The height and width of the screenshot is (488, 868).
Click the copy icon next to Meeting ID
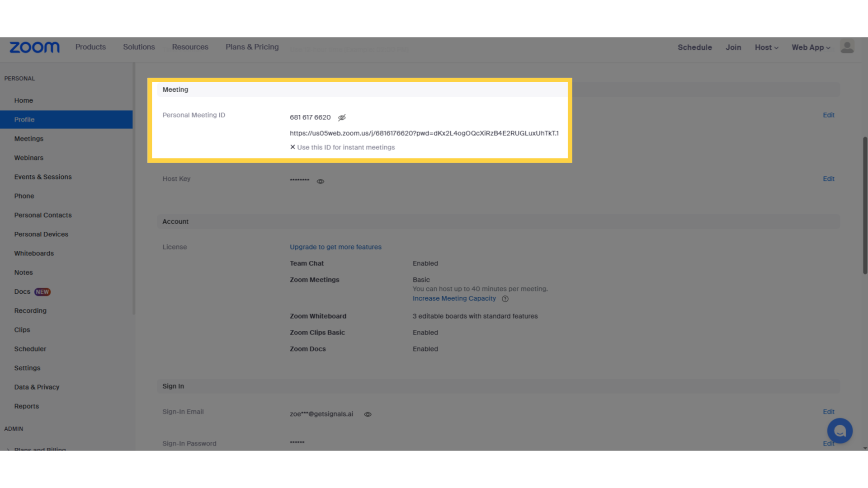click(x=342, y=117)
